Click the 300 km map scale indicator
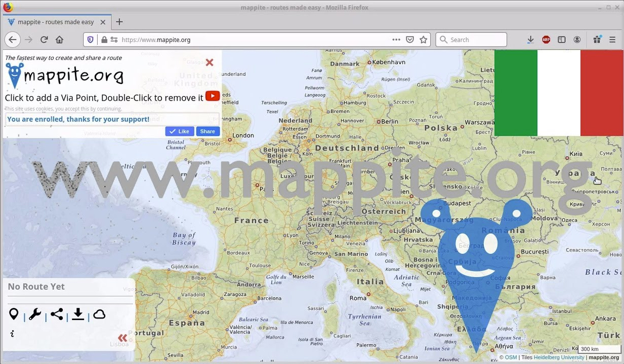624x364 pixels. tap(600, 349)
